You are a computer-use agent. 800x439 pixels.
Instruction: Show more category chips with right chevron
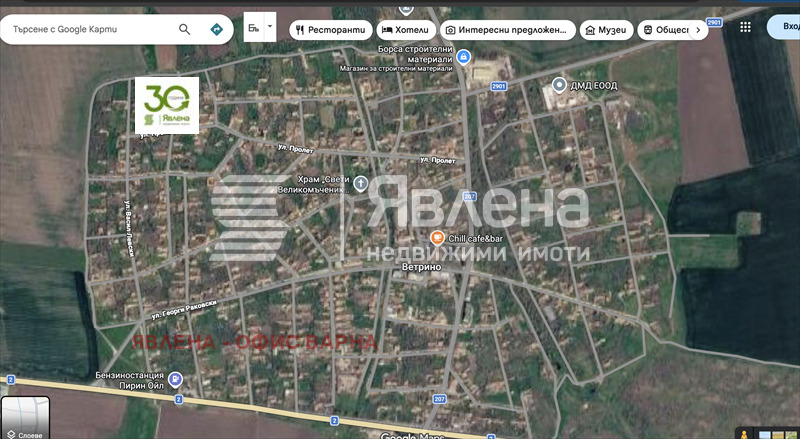[698, 30]
